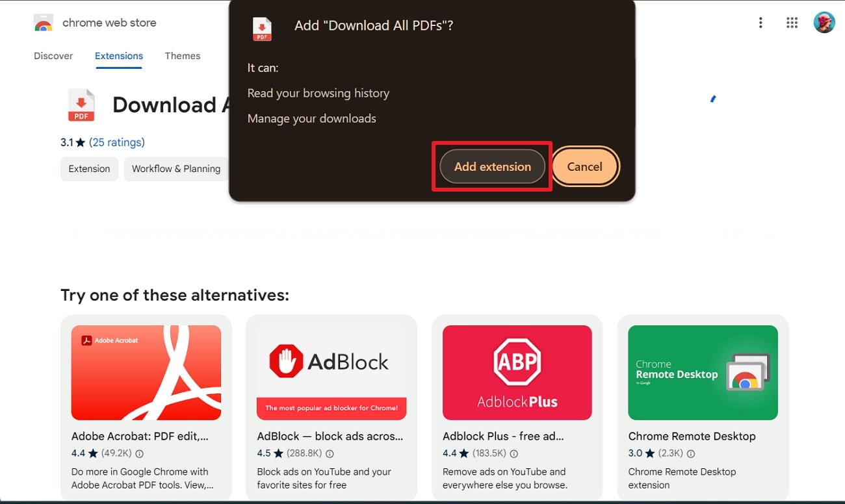Click the 'AdBlock — block ads acros...' title
Image resolution: width=845 pixels, height=504 pixels.
330,436
